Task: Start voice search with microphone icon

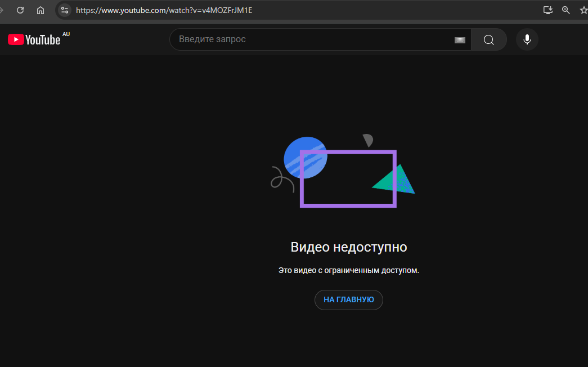Action: 527,39
